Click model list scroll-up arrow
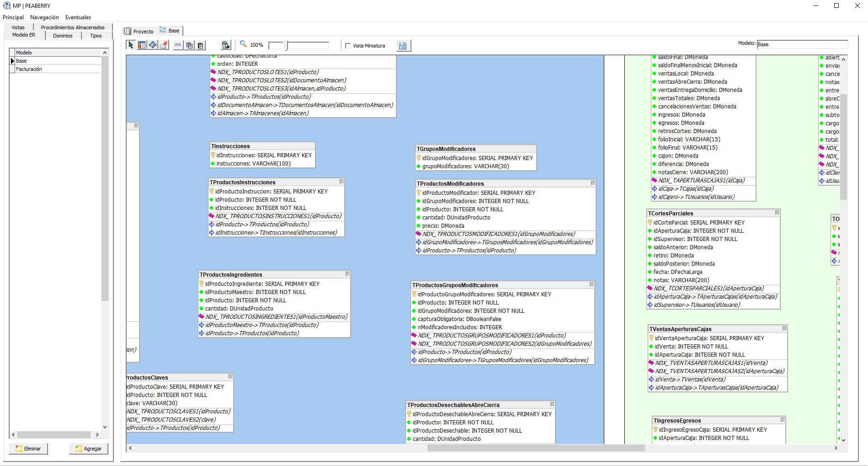This screenshot has height=466, width=868. coord(105,53)
